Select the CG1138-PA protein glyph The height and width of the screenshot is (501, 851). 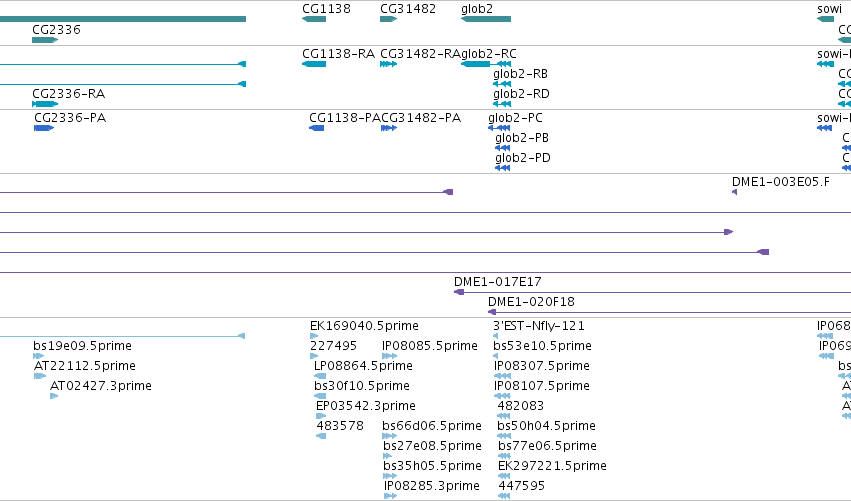coord(316,128)
